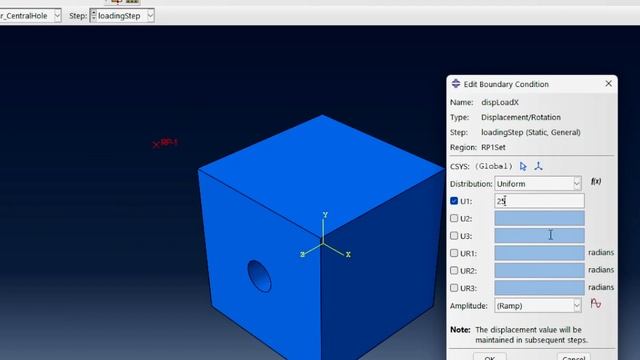The image size is (640, 360).
Task: Uncheck the U1 checkbox
Action: [454, 201]
